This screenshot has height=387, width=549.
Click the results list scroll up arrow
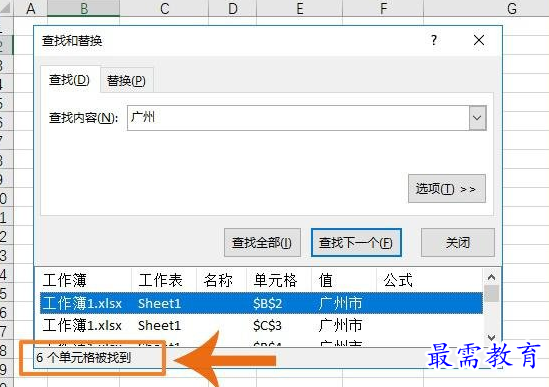tap(491, 277)
